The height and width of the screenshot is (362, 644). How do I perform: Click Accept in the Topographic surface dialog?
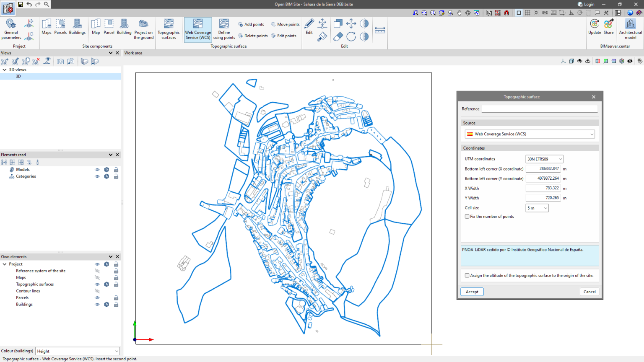(472, 292)
